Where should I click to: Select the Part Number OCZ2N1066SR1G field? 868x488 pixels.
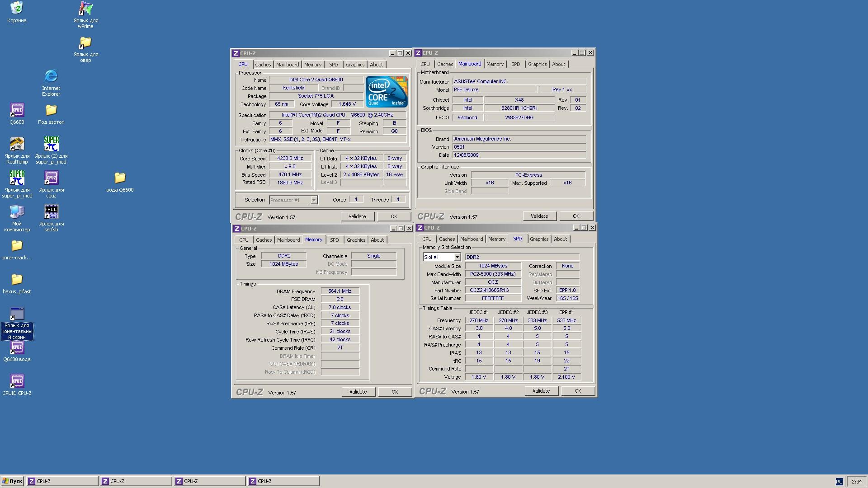pos(493,291)
